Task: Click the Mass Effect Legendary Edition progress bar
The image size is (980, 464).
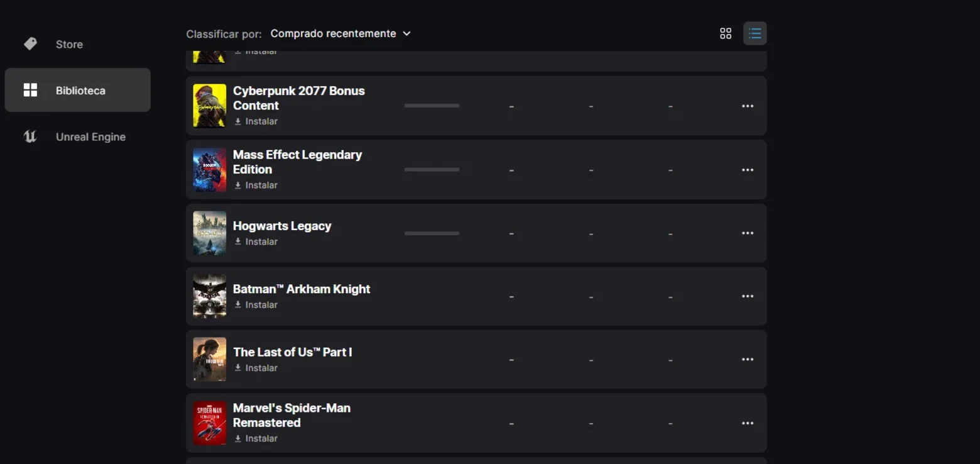Action: (x=432, y=170)
